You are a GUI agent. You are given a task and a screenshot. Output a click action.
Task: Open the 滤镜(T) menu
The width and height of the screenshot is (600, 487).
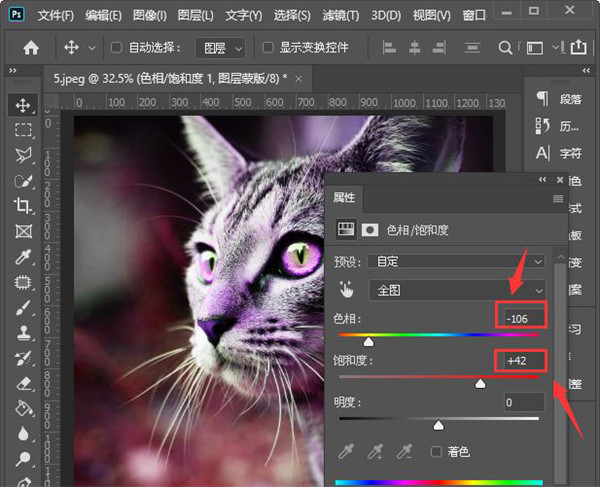click(x=341, y=15)
